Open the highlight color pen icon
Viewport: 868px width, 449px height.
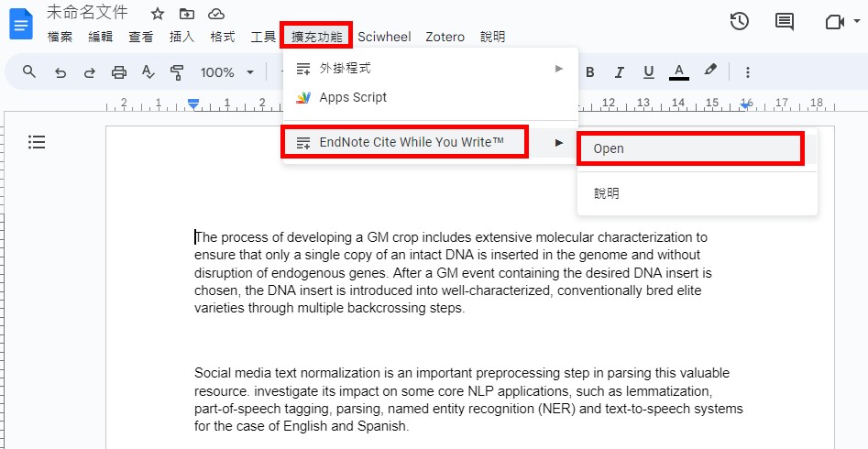[x=710, y=71]
